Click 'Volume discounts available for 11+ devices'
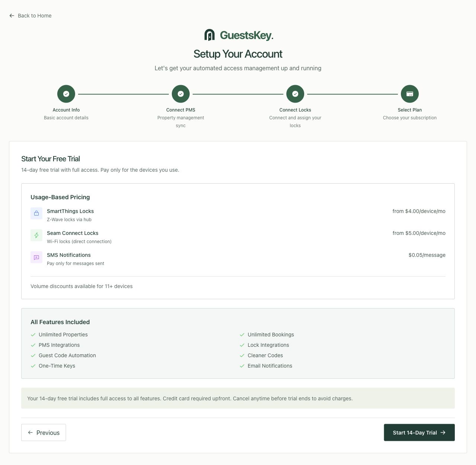 pos(81,286)
